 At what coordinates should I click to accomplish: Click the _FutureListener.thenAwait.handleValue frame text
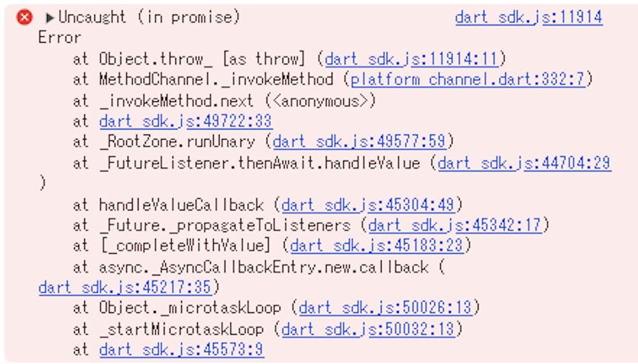(x=259, y=163)
